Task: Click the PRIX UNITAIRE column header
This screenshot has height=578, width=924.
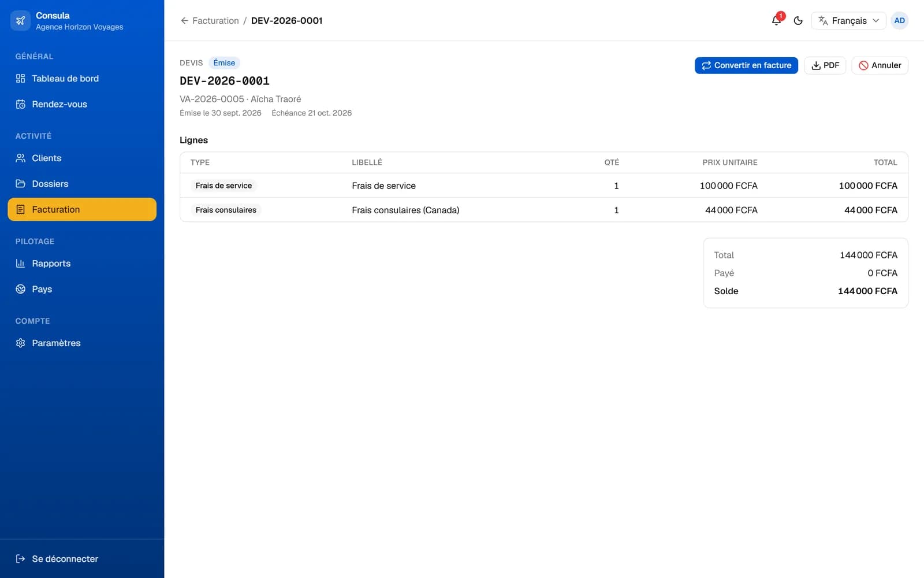Action: click(730, 162)
